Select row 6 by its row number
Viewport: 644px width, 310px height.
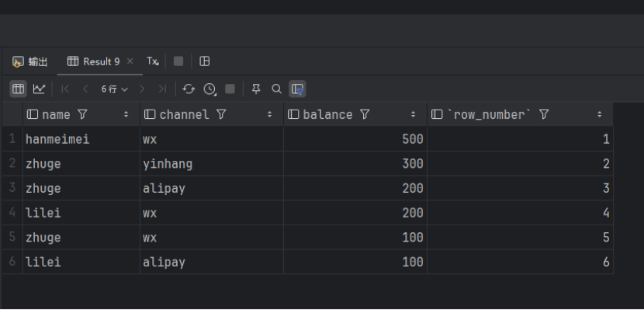12,262
